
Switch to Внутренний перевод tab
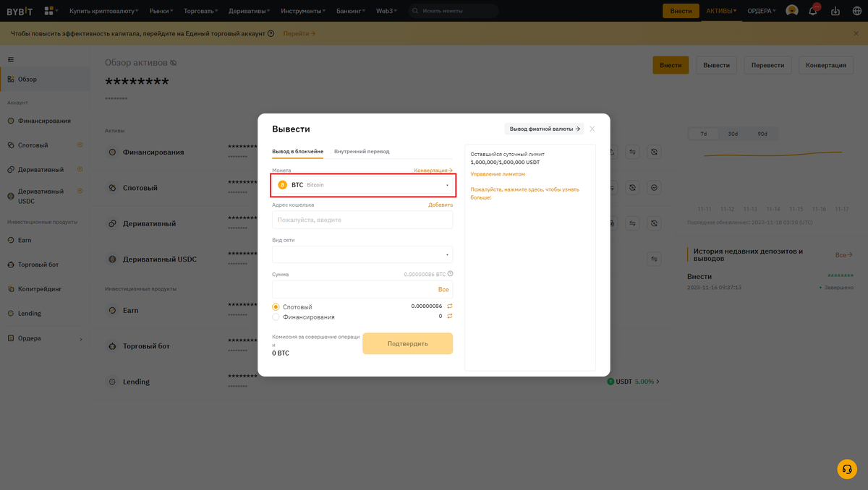coord(362,152)
